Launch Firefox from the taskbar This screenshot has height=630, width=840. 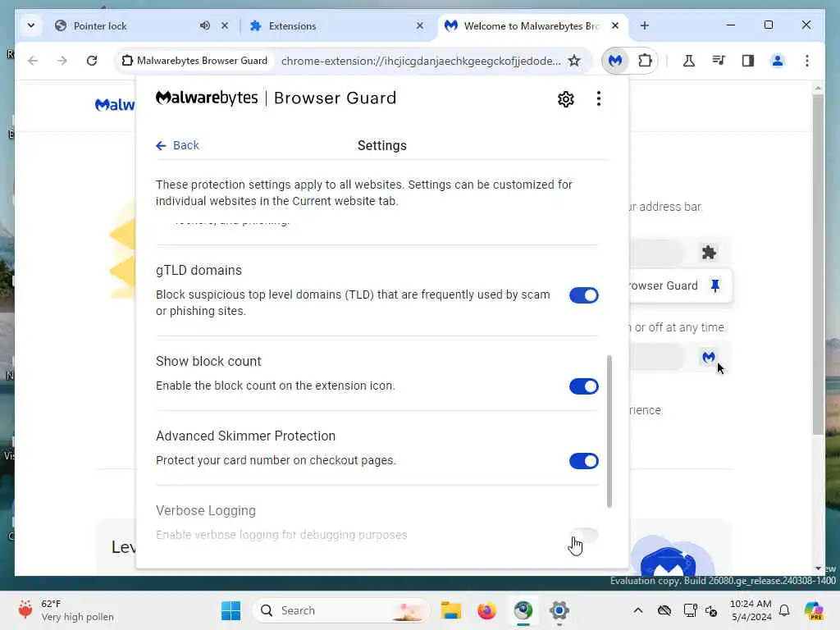click(x=486, y=610)
